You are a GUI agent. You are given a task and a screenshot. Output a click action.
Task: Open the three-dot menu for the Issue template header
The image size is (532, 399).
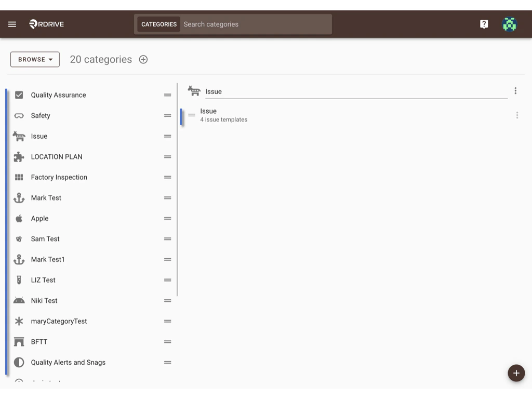[515, 90]
